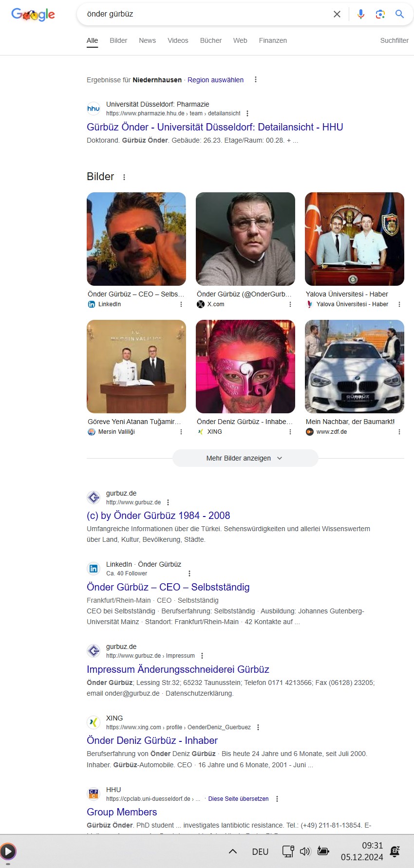Click Region auswählen link
Image resolution: width=414 pixels, height=868 pixels.
(215, 80)
